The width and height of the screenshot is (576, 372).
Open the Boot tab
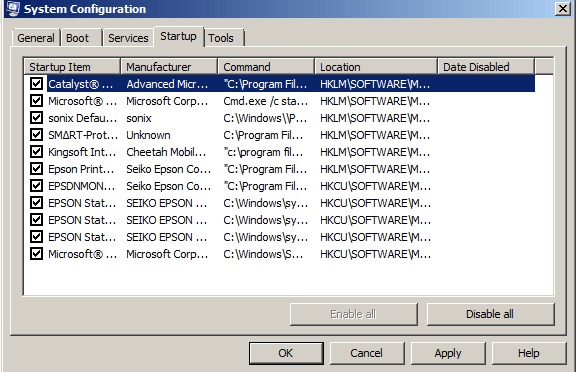coord(81,38)
